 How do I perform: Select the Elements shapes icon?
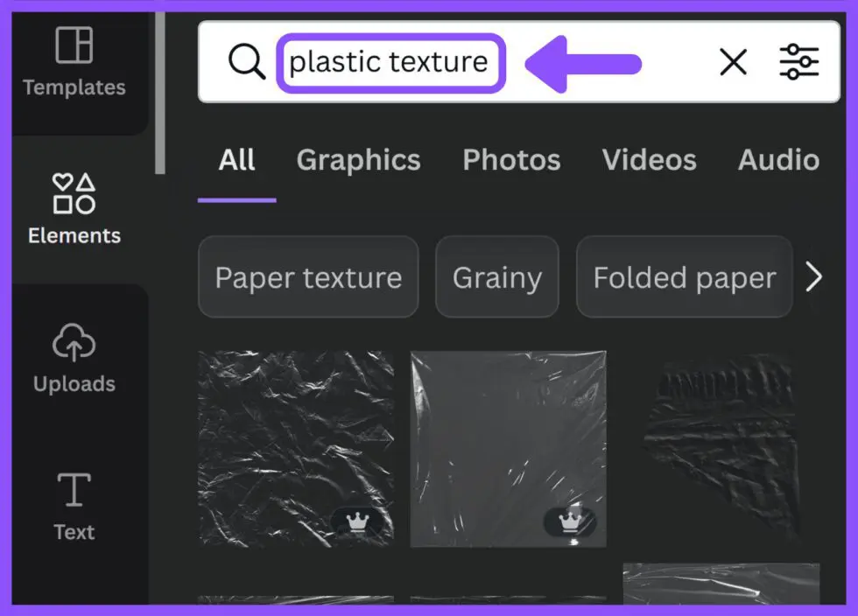pyautogui.click(x=74, y=193)
